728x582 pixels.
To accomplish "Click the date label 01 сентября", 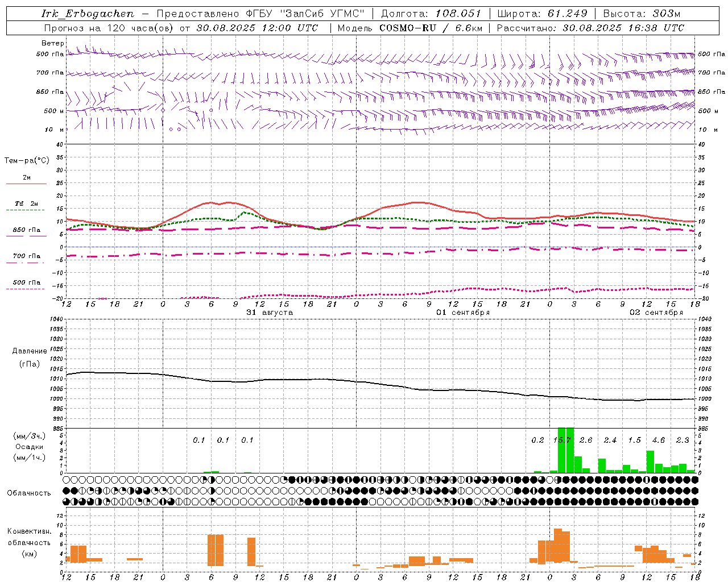I will pyautogui.click(x=463, y=313).
